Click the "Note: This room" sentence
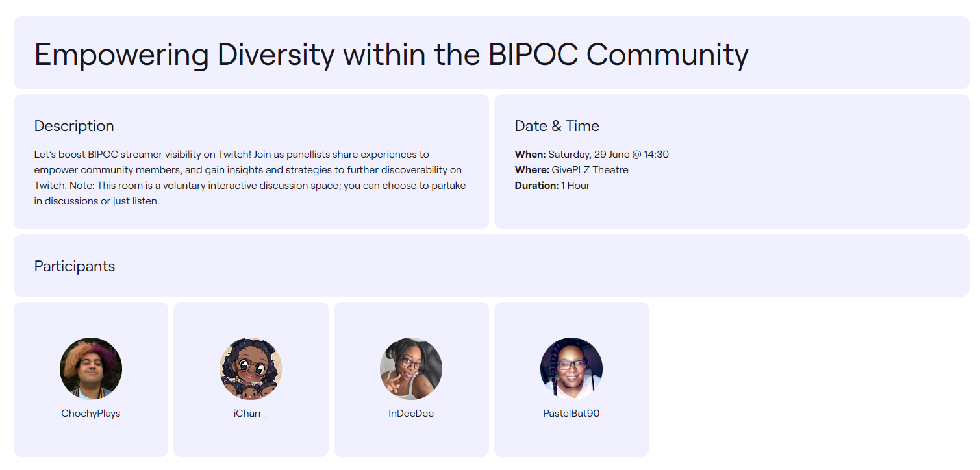This screenshot has height=470, width=980. click(260, 186)
